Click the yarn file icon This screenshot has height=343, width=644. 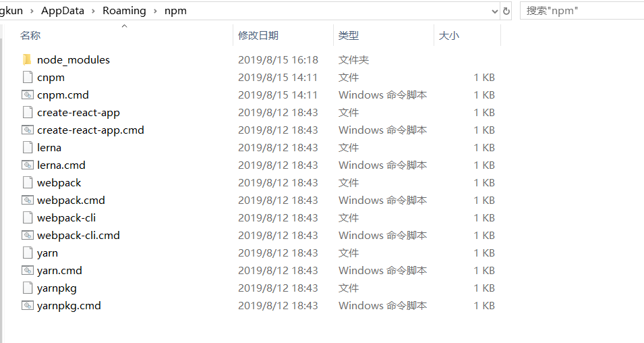[28, 253]
